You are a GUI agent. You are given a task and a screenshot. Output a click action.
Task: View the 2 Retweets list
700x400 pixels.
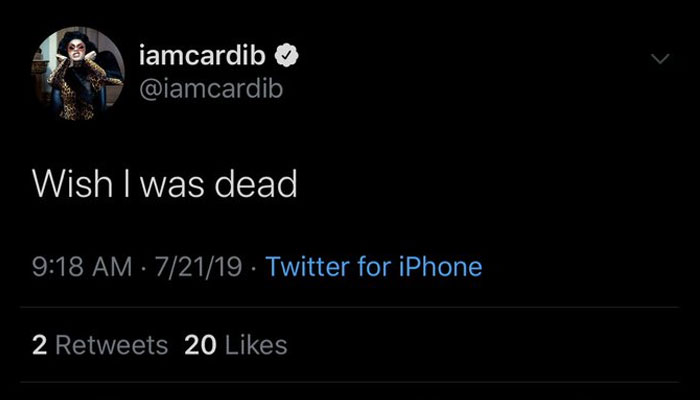[x=100, y=345]
